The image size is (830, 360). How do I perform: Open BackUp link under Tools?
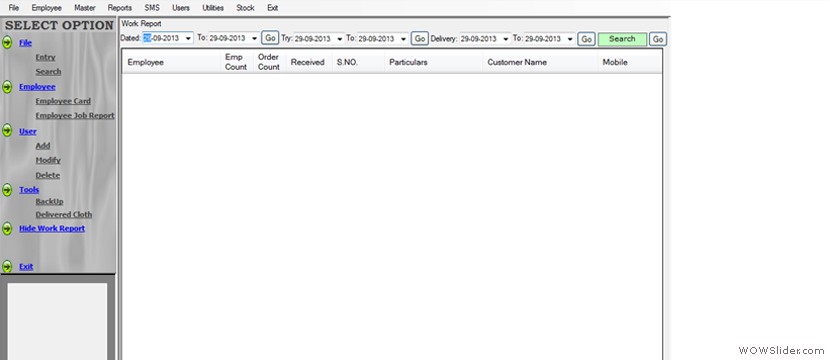49,201
